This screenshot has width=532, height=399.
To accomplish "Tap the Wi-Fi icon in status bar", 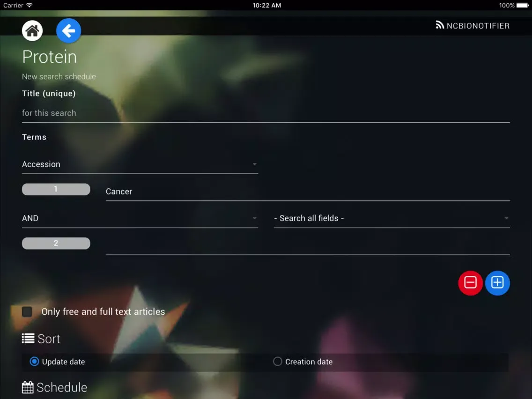I will point(30,5).
